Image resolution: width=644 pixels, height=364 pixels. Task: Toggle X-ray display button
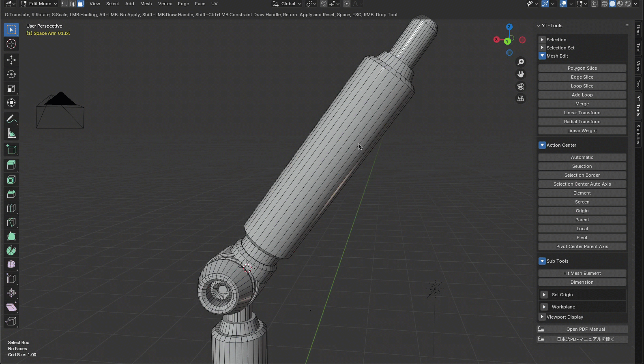pos(594,4)
